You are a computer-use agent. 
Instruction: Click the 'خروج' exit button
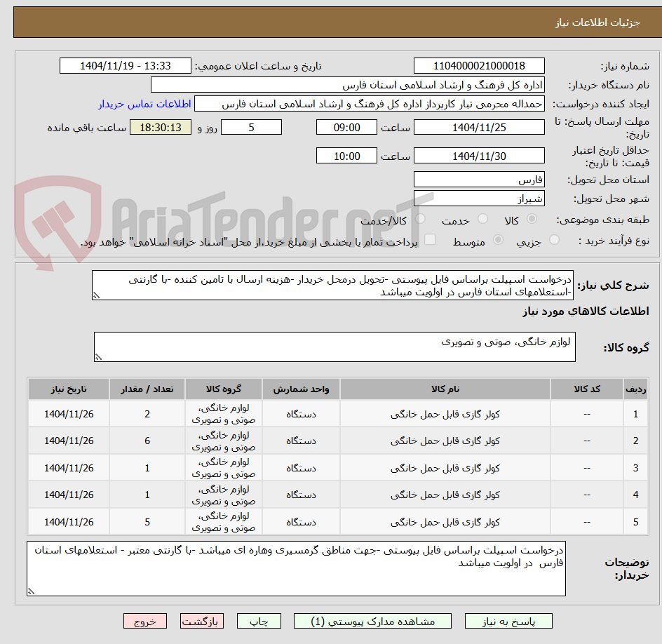point(144,621)
